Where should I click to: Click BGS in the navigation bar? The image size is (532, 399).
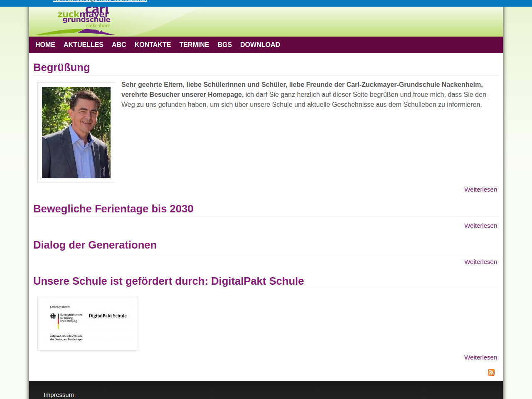pos(224,45)
